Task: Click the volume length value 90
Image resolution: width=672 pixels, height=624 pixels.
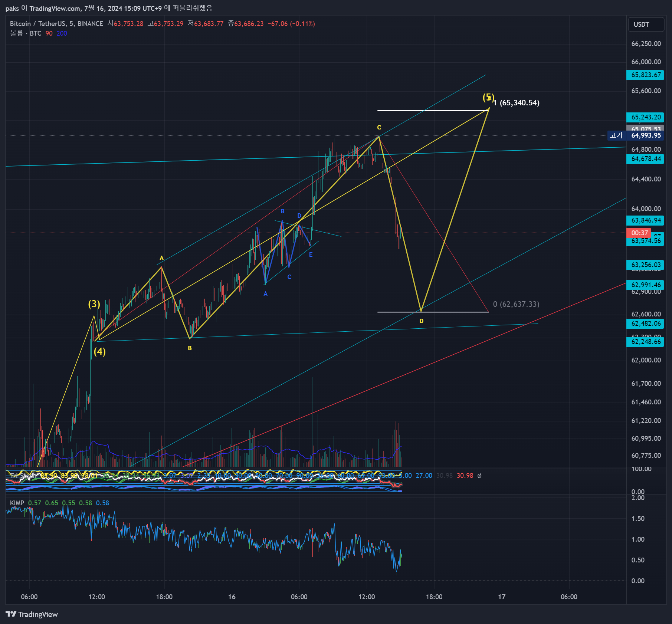Action: click(49, 33)
